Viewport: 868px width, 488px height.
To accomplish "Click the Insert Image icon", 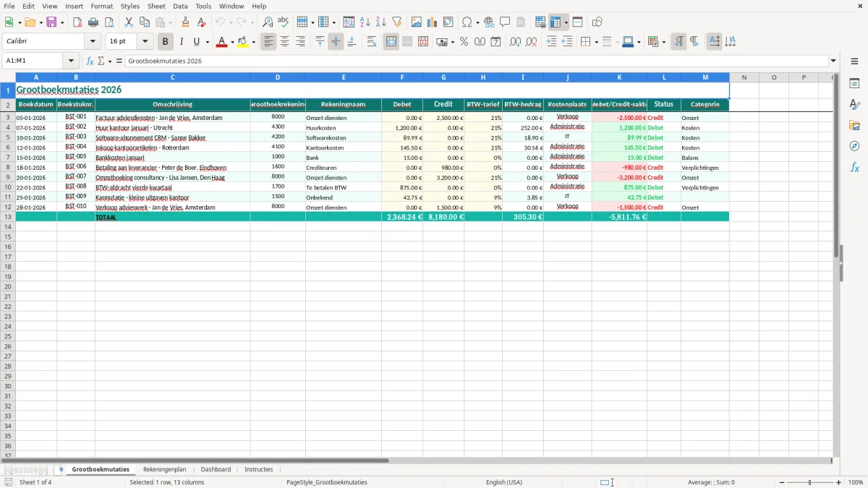I will (417, 22).
